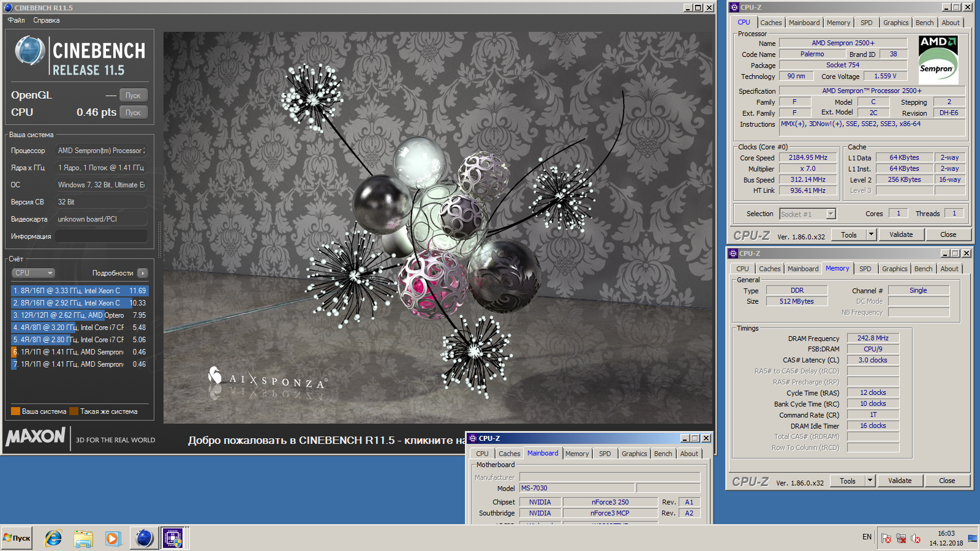The image size is (980, 551).
Task: Click the title icon of the CPU-Z window showing the Mainboard tab
Action: (473, 438)
